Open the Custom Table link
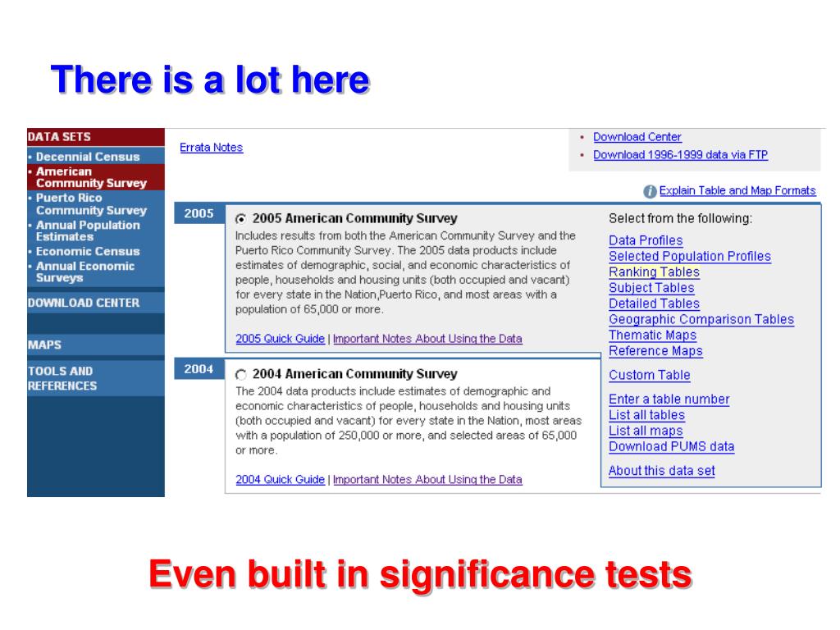The height and width of the screenshot is (630, 840). click(x=650, y=375)
